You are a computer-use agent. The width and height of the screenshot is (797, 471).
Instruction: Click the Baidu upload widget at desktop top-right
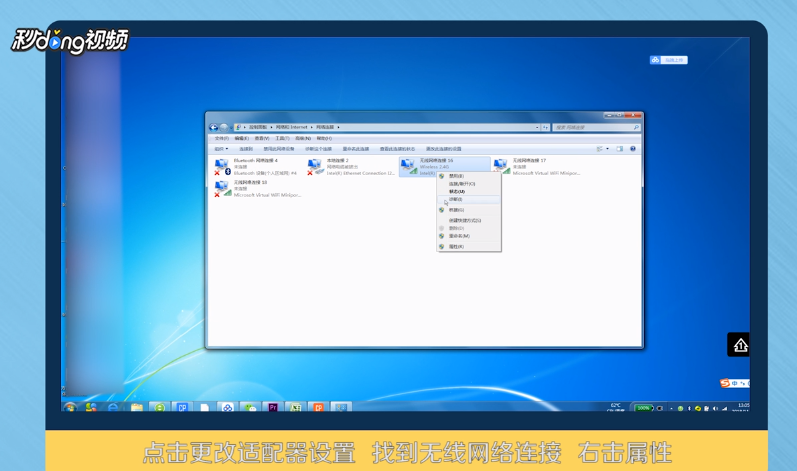pyautogui.click(x=668, y=60)
